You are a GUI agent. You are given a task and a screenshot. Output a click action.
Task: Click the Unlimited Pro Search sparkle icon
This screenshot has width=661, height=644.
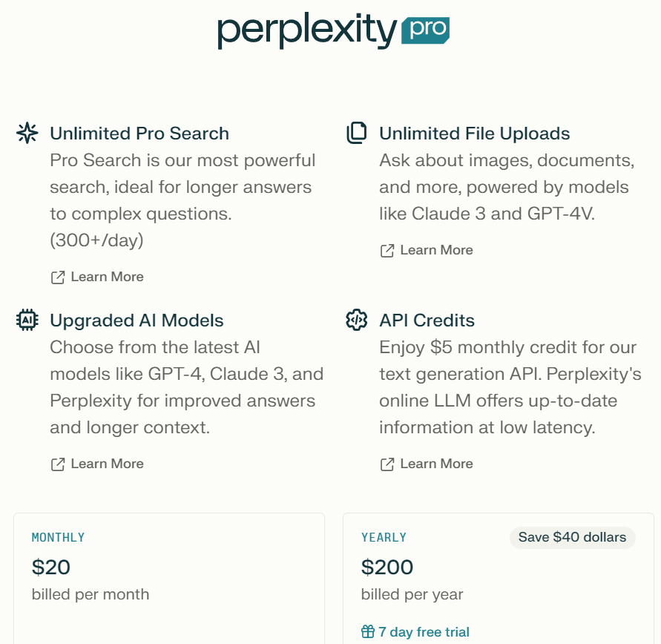27,133
